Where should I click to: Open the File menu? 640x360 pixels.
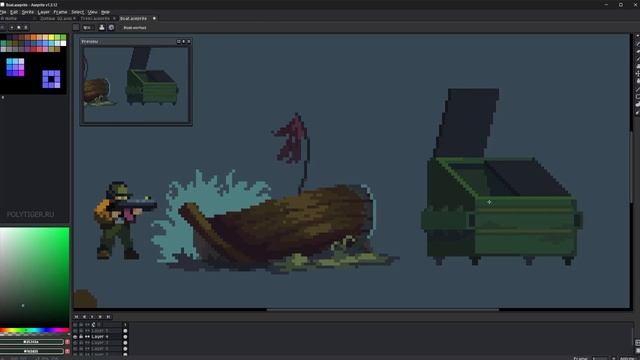point(3,12)
